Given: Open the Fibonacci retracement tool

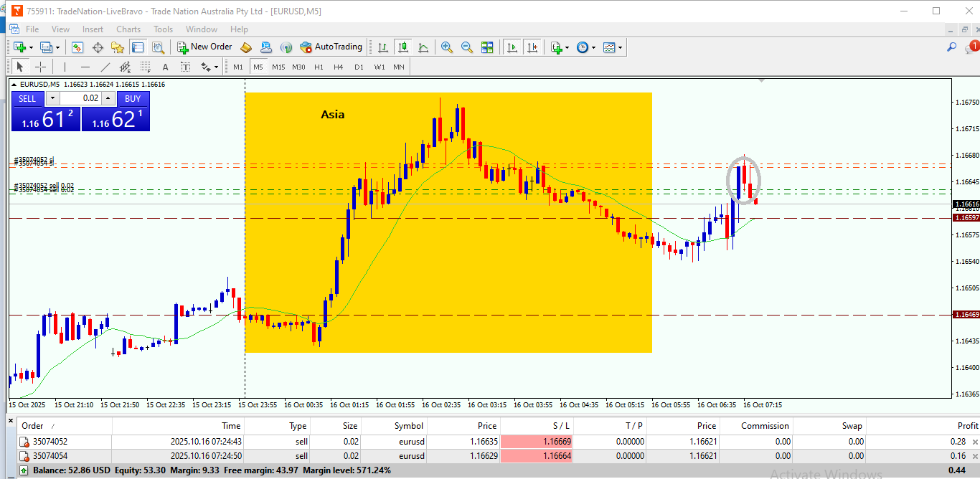Looking at the screenshot, I should [x=146, y=67].
